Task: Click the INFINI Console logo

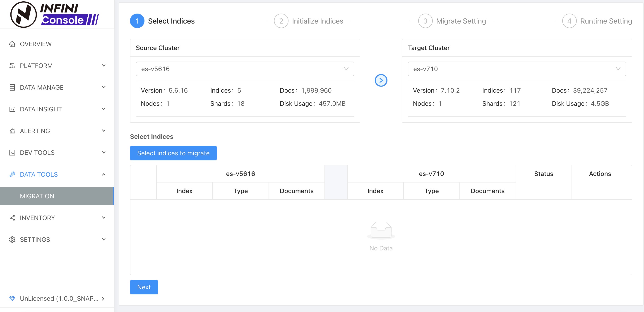Action: [55, 14]
